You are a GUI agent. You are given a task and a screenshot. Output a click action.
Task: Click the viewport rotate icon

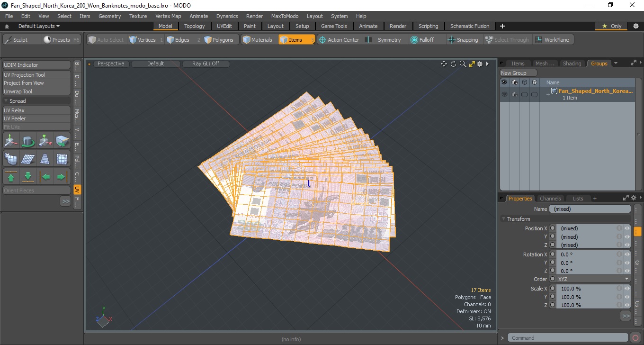[x=453, y=64]
